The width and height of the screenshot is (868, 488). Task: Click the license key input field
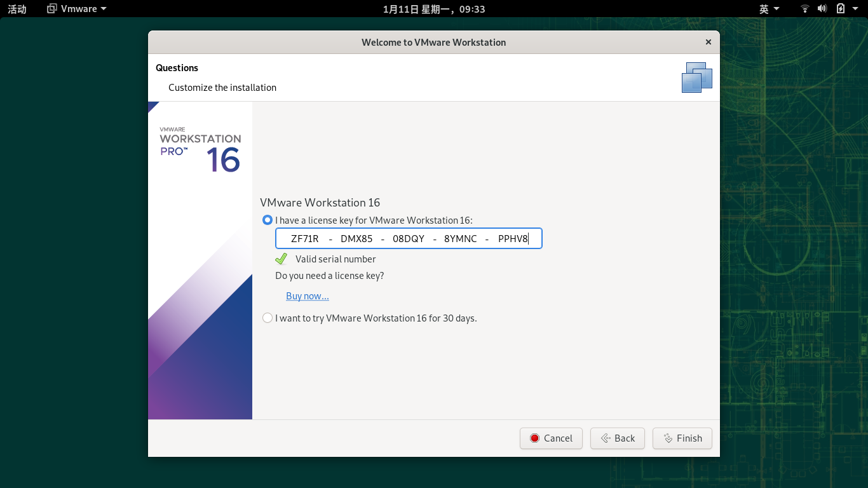pyautogui.click(x=409, y=238)
